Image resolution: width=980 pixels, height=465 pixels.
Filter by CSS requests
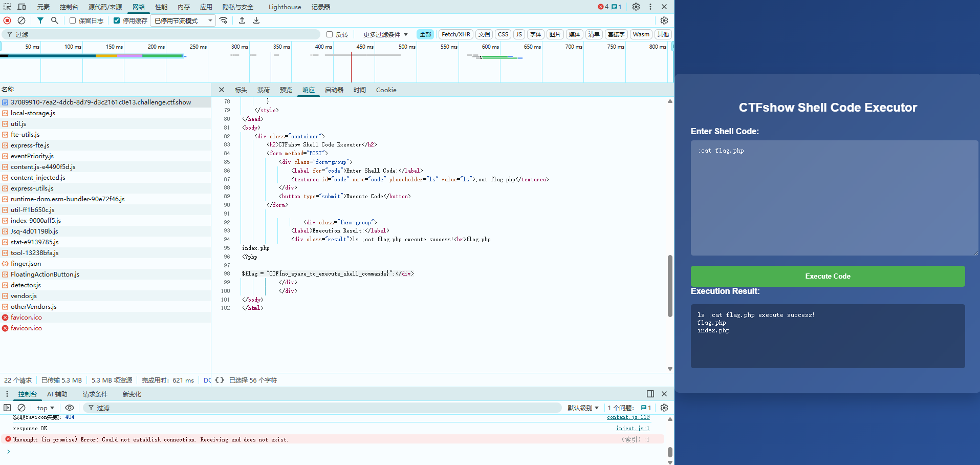tap(503, 34)
